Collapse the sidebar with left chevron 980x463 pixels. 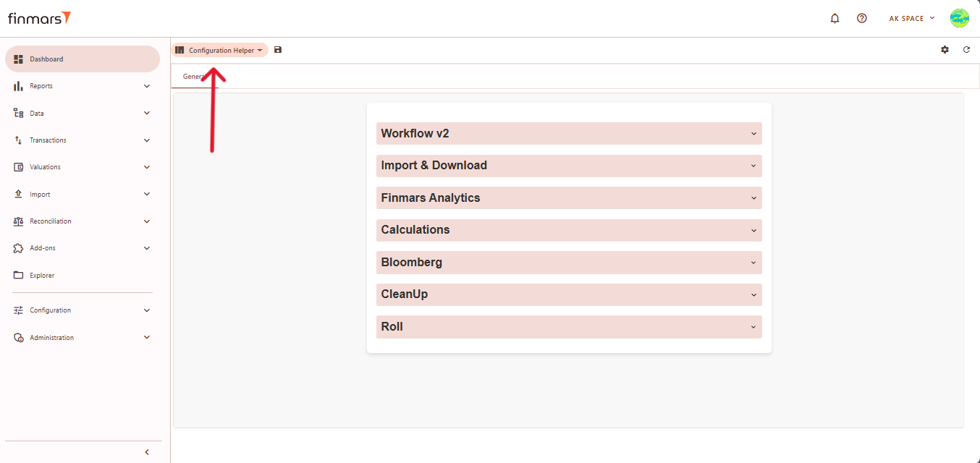[147, 452]
